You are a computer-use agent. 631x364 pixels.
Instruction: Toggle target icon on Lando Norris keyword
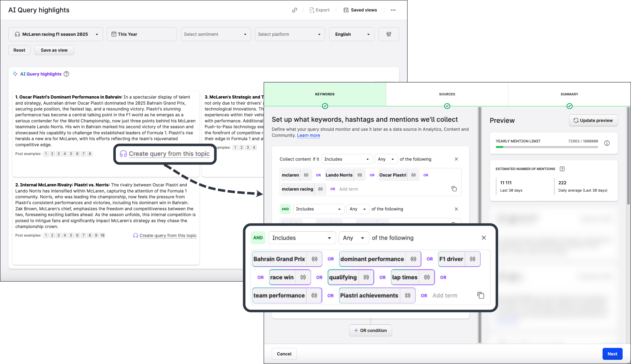[x=359, y=175]
